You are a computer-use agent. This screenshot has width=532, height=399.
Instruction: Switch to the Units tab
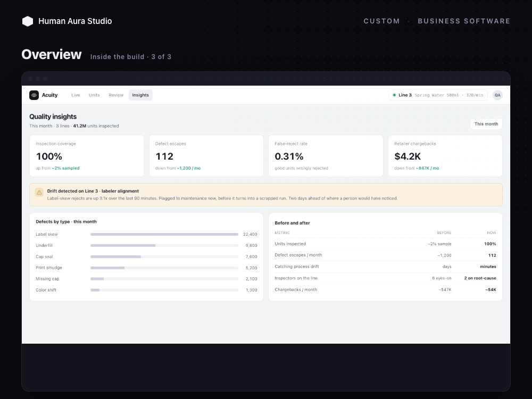point(94,95)
